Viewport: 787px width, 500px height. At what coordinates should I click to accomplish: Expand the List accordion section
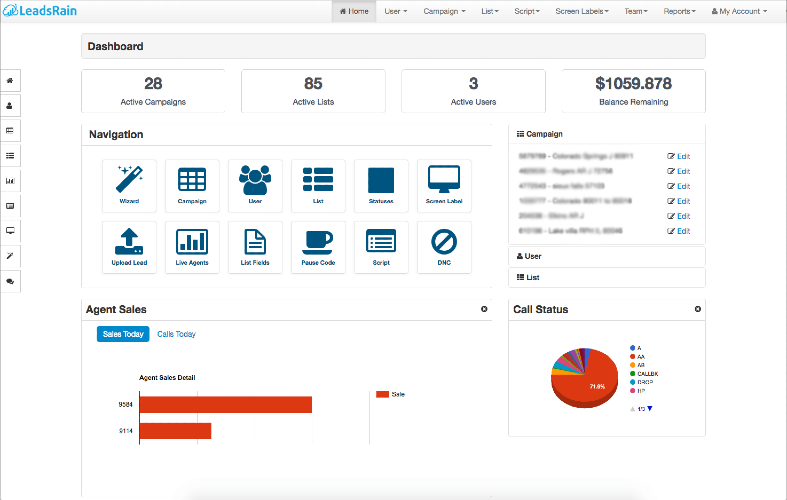607,277
